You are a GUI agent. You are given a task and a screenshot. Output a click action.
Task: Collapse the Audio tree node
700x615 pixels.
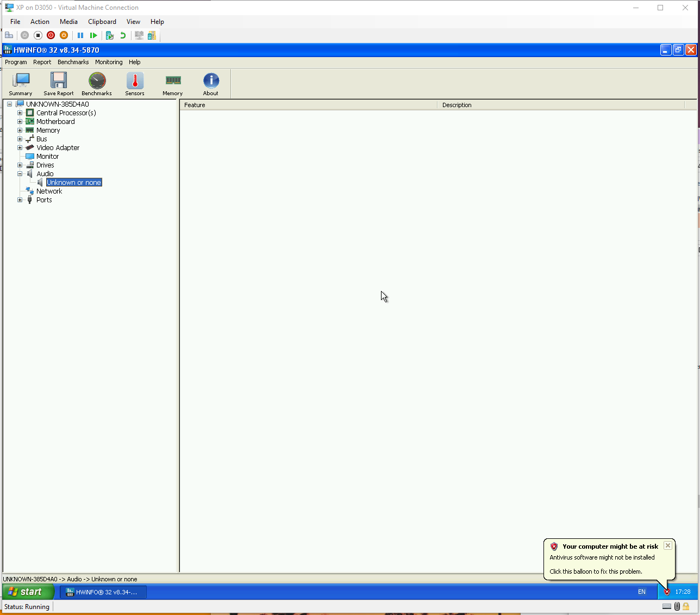(20, 174)
